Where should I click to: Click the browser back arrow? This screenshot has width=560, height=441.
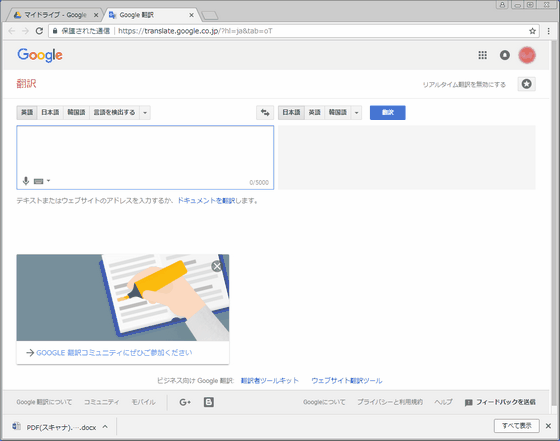(12, 31)
